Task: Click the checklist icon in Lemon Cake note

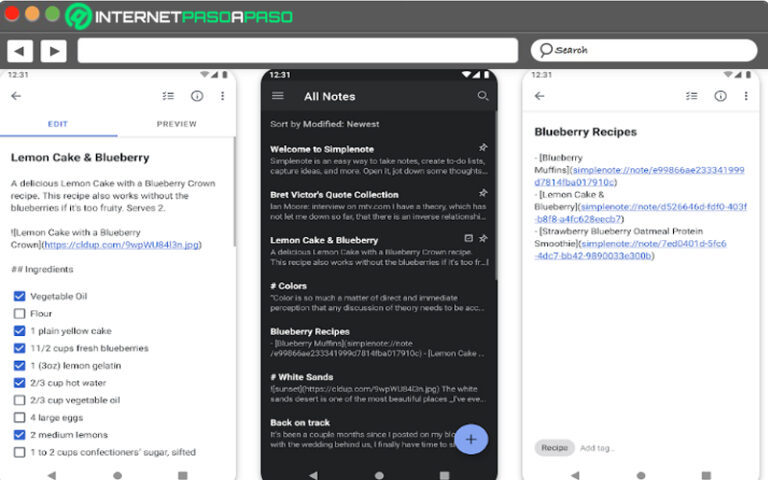Action: [169, 96]
